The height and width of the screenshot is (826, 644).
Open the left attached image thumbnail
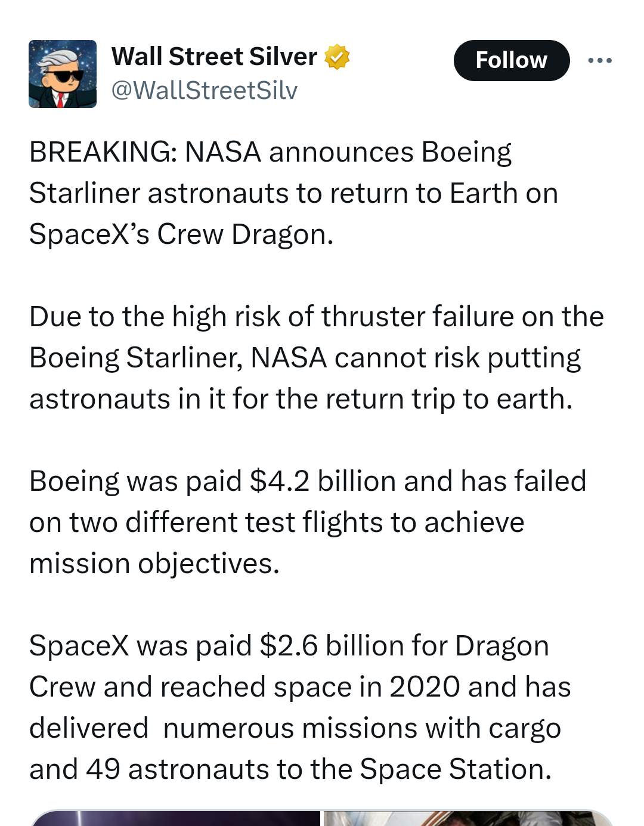[x=176, y=818]
